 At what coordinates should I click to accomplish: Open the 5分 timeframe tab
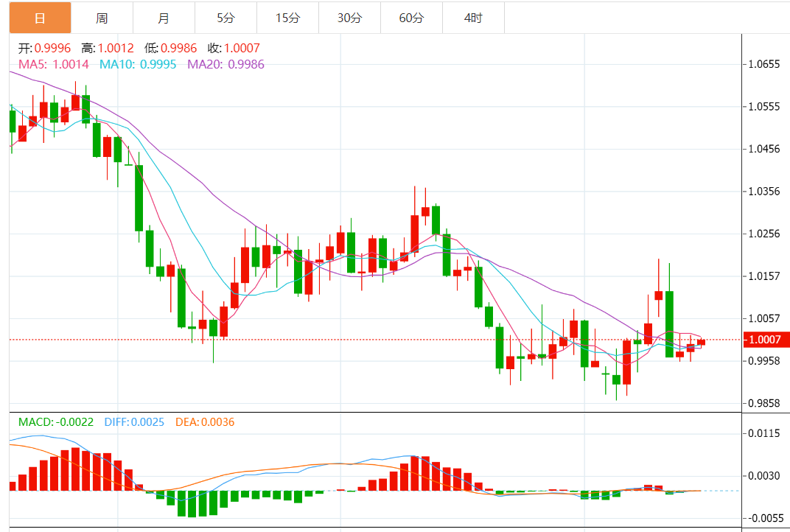(x=226, y=18)
